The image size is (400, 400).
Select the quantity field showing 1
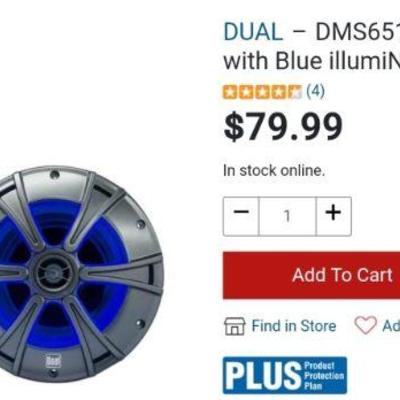coord(287,216)
